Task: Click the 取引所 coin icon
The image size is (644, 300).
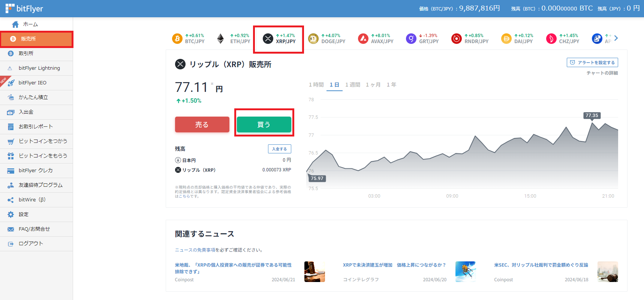Action: click(11, 54)
